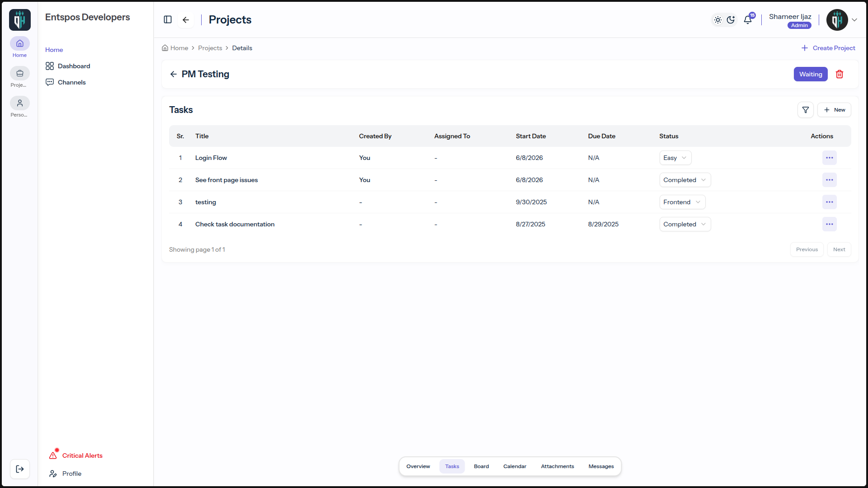Image resolution: width=868 pixels, height=488 pixels.
Task: Click the Check task documentation title
Action: [235, 224]
